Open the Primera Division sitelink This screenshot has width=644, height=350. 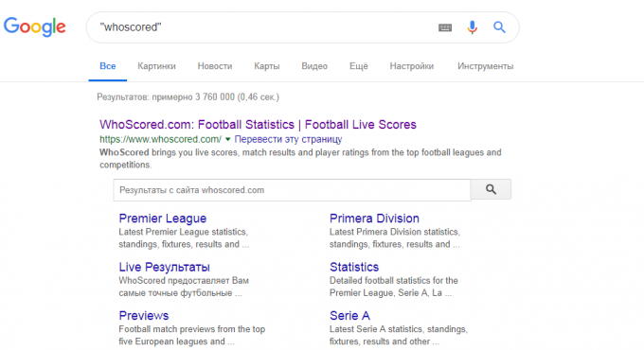374,219
